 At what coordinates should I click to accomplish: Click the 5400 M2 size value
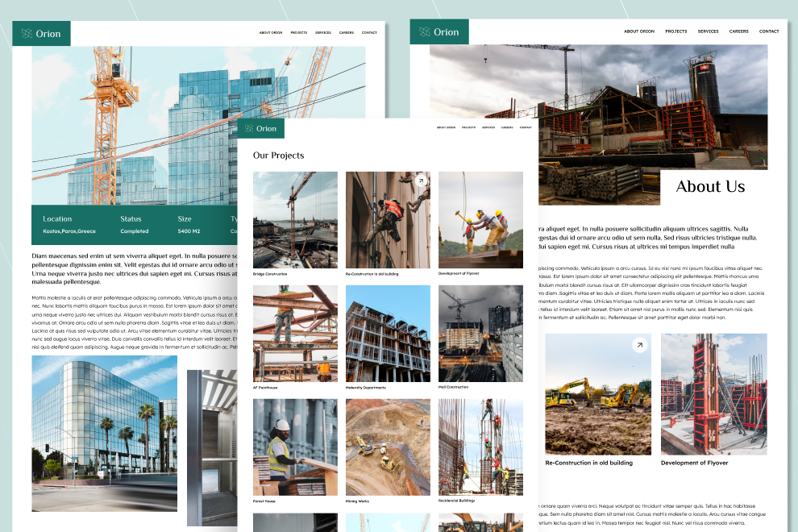[189, 231]
